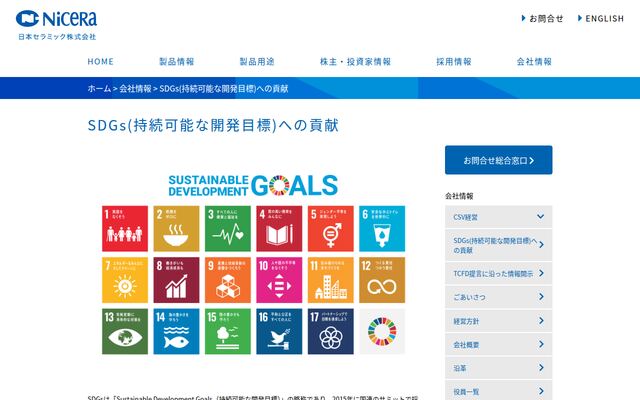This screenshot has width=640, height=400.
Task: Select SDG goal 8 economic growth tile
Action: [x=176, y=280]
